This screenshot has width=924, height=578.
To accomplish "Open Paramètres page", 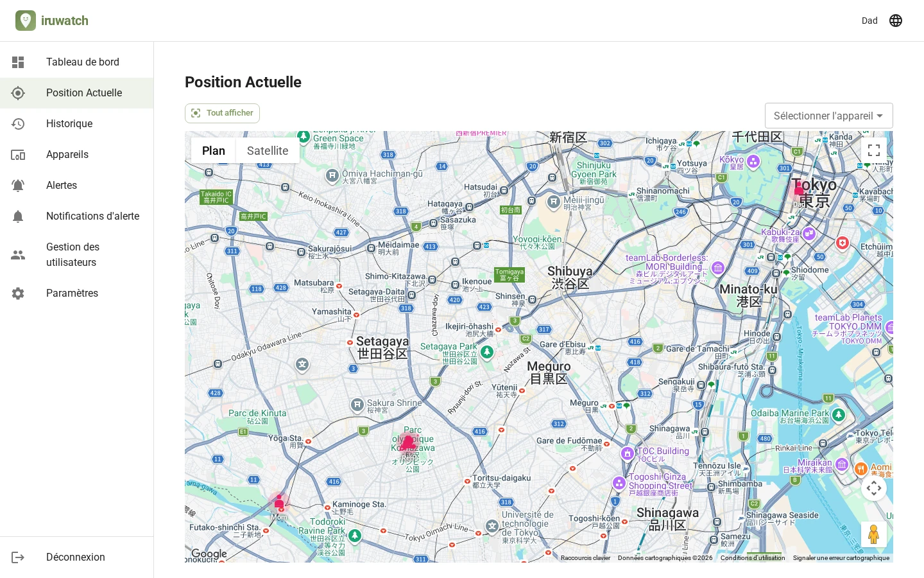I will (x=77, y=293).
